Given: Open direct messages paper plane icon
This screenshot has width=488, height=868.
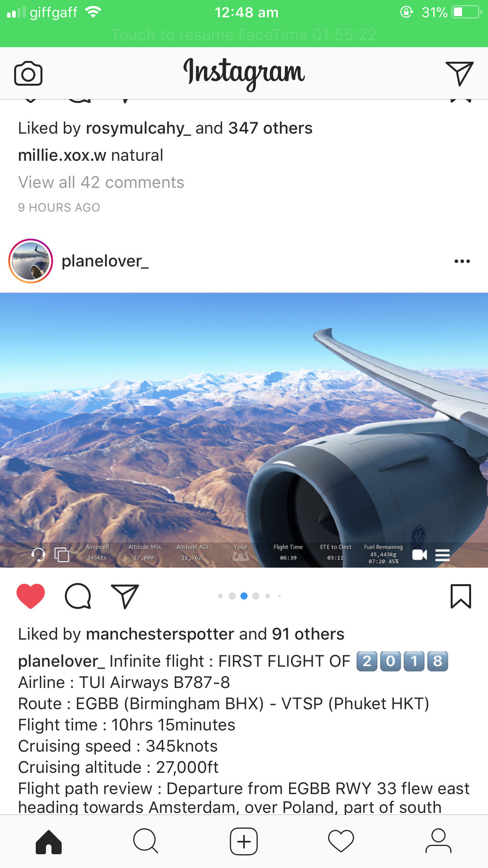Looking at the screenshot, I should pos(459,73).
